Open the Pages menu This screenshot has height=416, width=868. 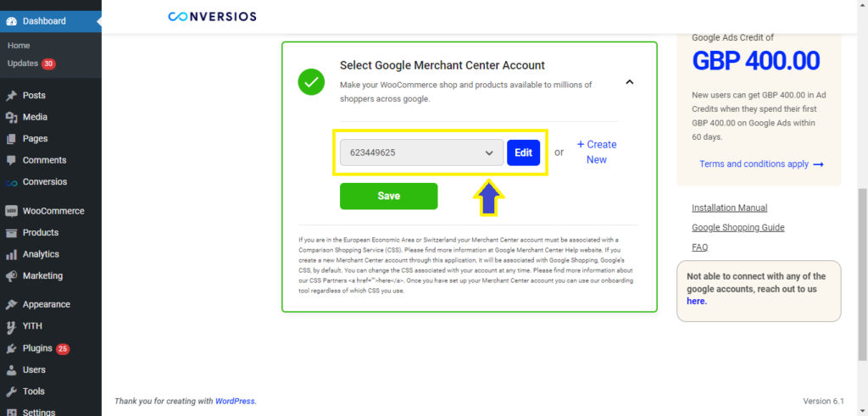point(51,139)
